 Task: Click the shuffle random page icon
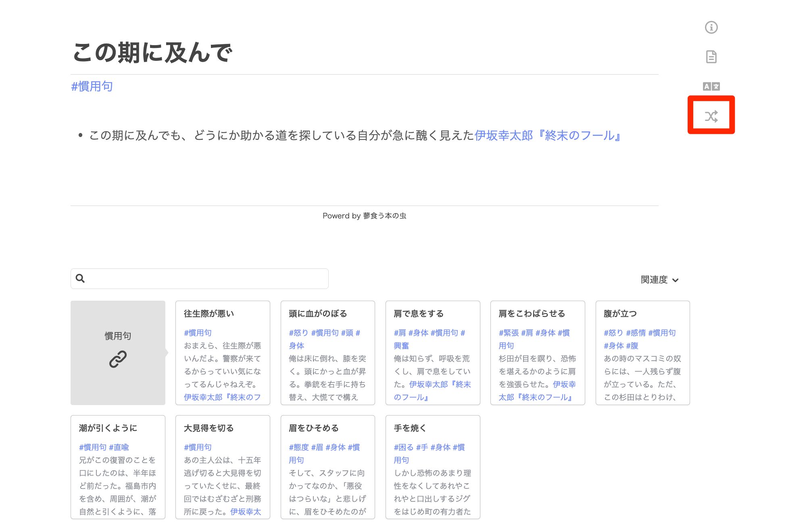click(711, 116)
